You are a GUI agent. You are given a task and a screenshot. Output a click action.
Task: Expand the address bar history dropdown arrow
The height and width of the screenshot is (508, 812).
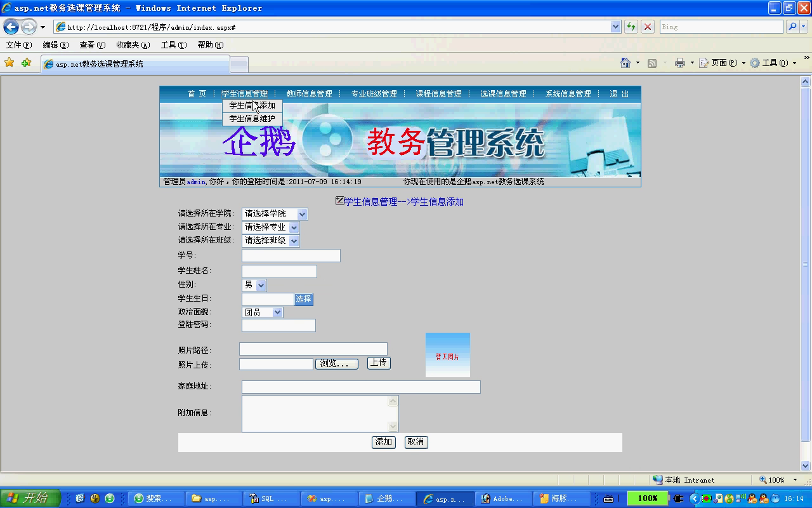pos(615,27)
